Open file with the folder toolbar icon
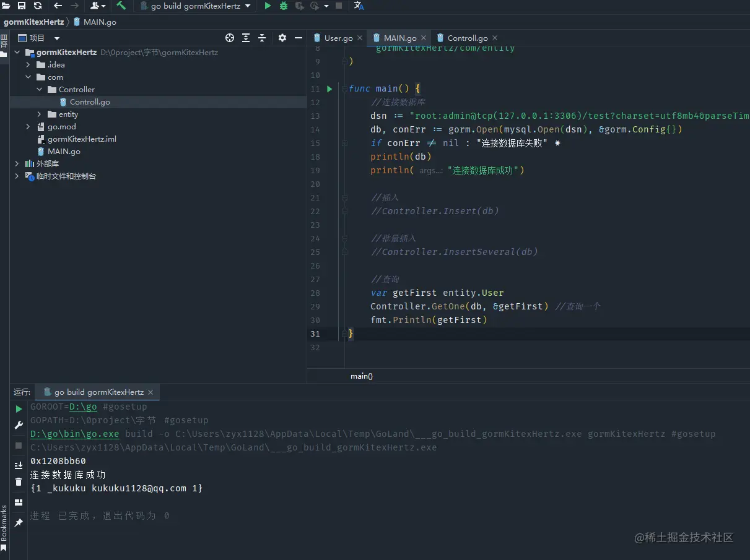 6,6
